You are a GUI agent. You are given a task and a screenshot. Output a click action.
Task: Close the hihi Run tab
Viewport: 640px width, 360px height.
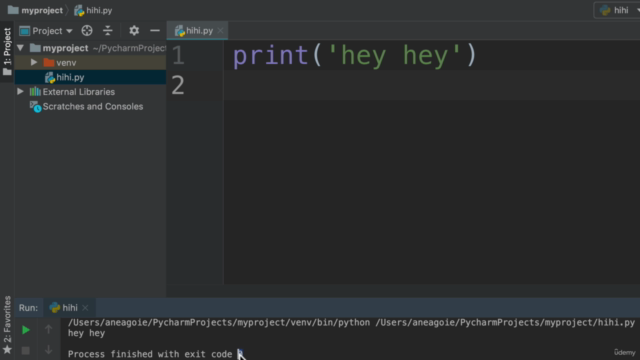click(85, 308)
